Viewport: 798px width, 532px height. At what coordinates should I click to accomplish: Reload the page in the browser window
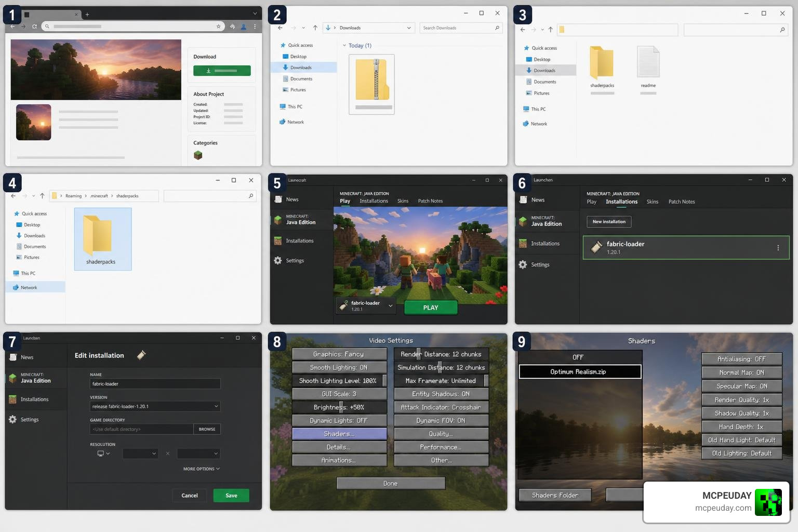pyautogui.click(x=34, y=26)
